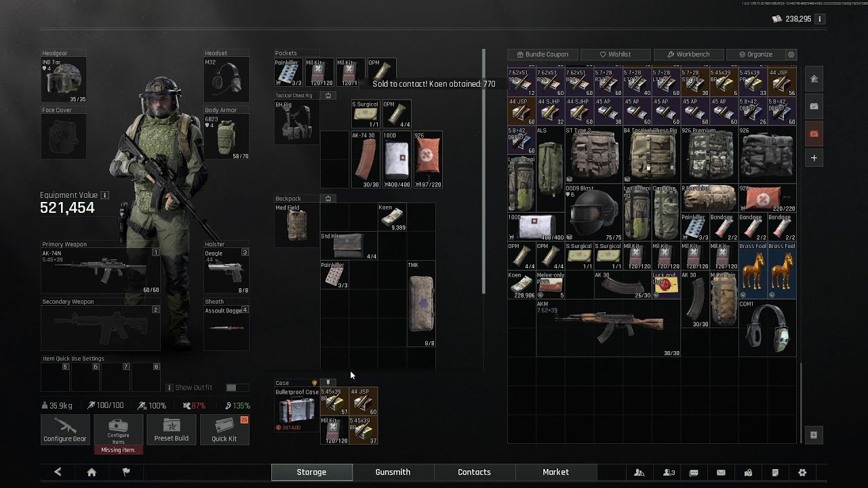
Task: Add a new storage section with plus icon
Action: (814, 158)
